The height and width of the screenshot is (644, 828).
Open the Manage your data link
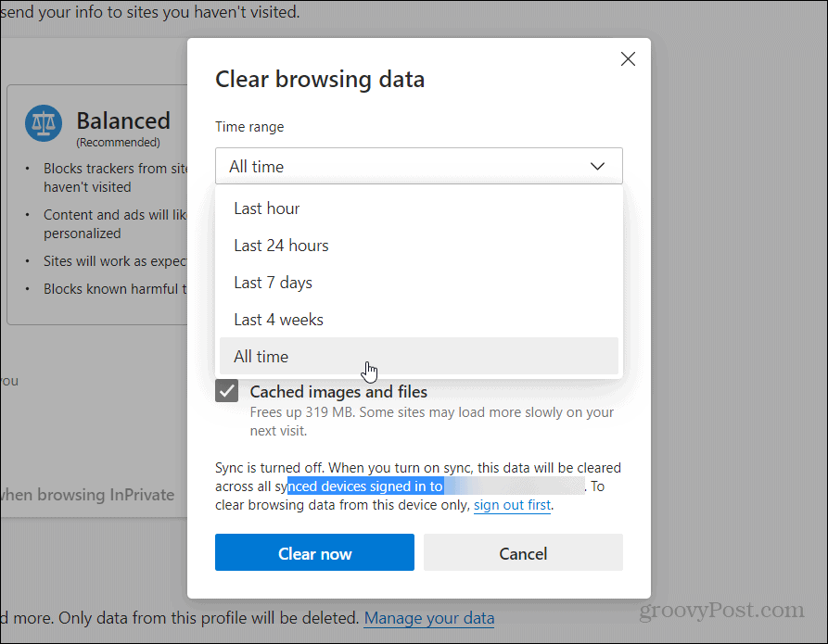point(429,618)
